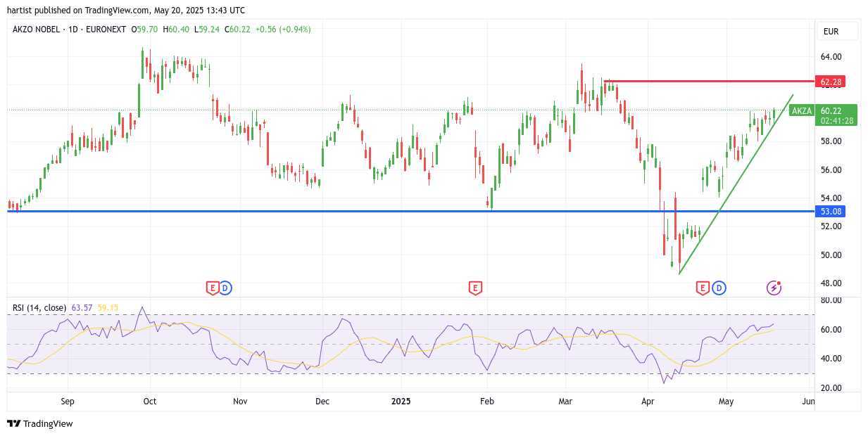Viewport: 868px width, 436px height.
Task: Click the 60.00 RSI axis label
Action: 831,330
